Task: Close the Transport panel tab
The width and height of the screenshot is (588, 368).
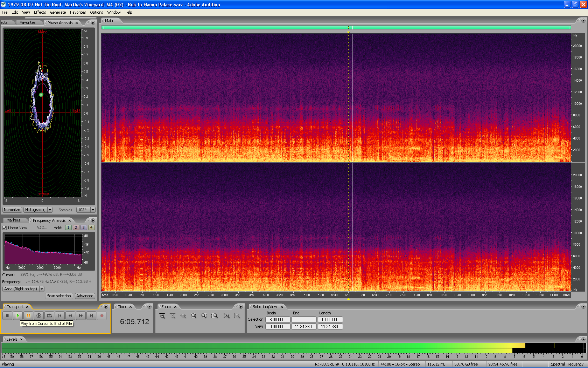Action: (27, 307)
